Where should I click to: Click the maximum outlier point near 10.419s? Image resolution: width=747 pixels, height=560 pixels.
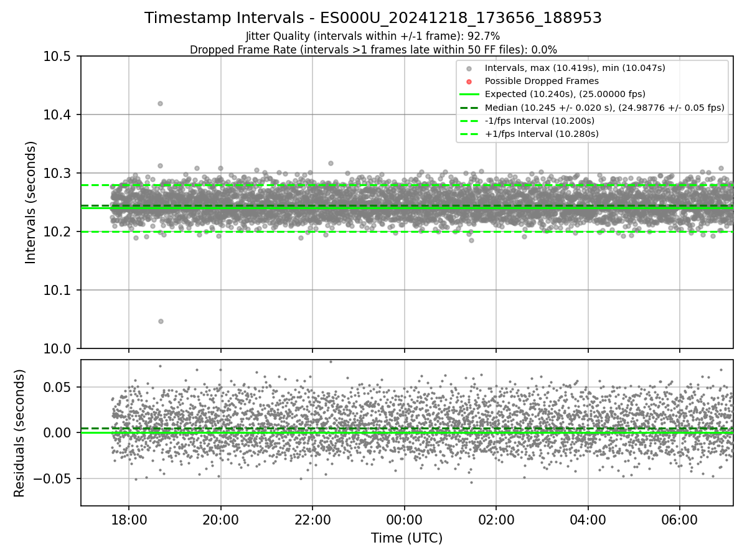click(160, 103)
